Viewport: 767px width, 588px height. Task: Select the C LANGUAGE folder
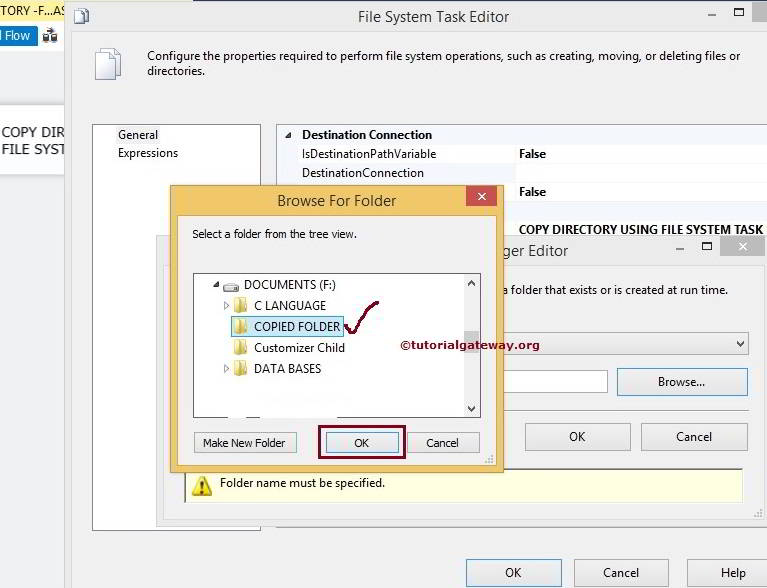[290, 306]
